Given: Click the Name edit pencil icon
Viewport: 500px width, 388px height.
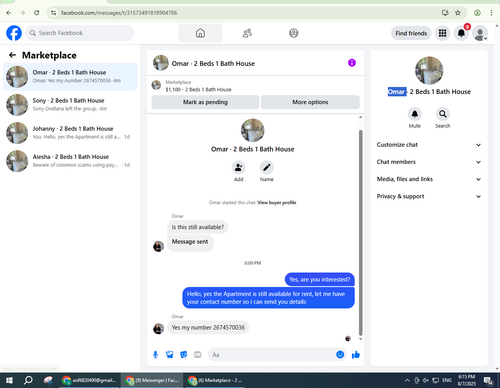Looking at the screenshot, I should pos(267,167).
